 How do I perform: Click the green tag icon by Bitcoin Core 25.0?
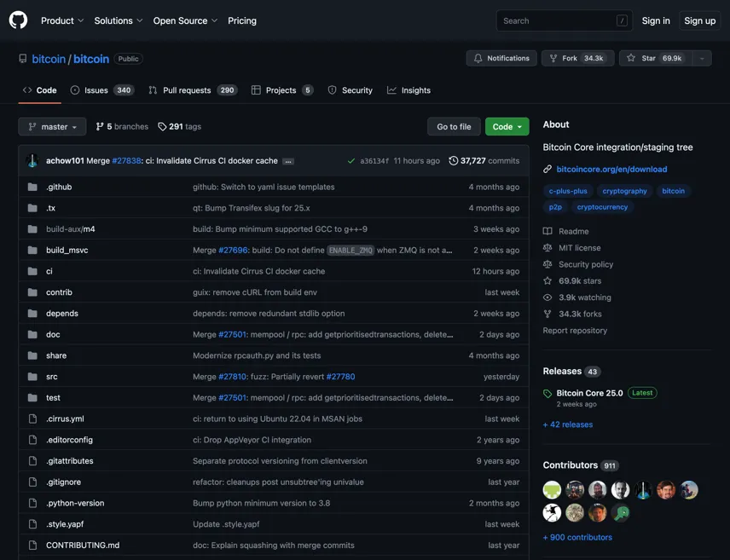point(547,393)
